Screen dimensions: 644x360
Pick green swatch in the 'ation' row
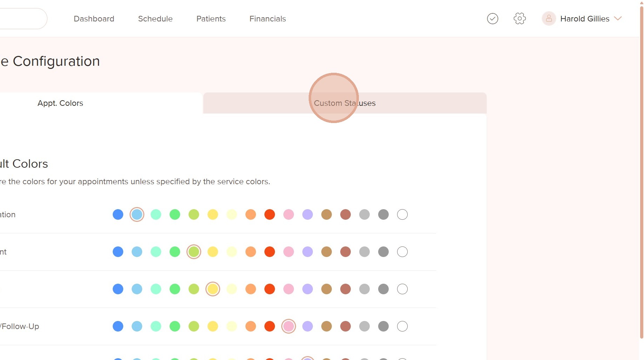point(175,214)
